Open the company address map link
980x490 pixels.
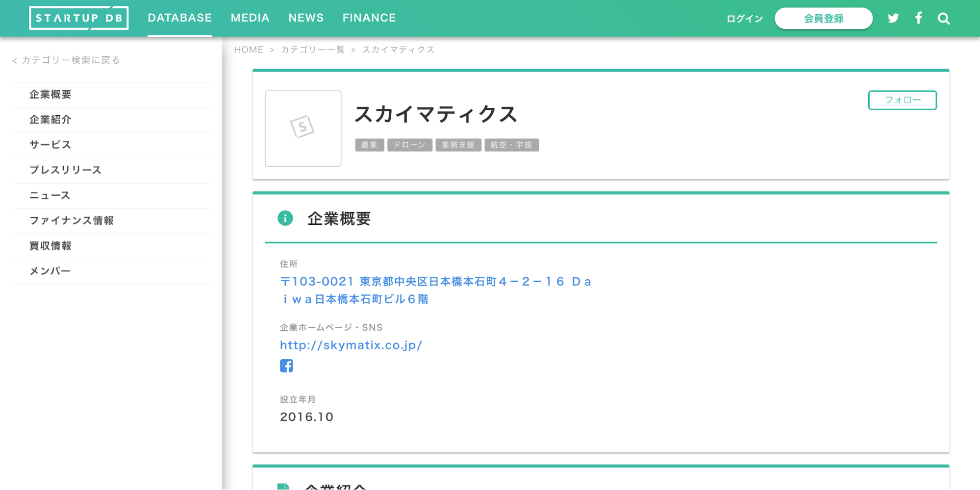(435, 290)
